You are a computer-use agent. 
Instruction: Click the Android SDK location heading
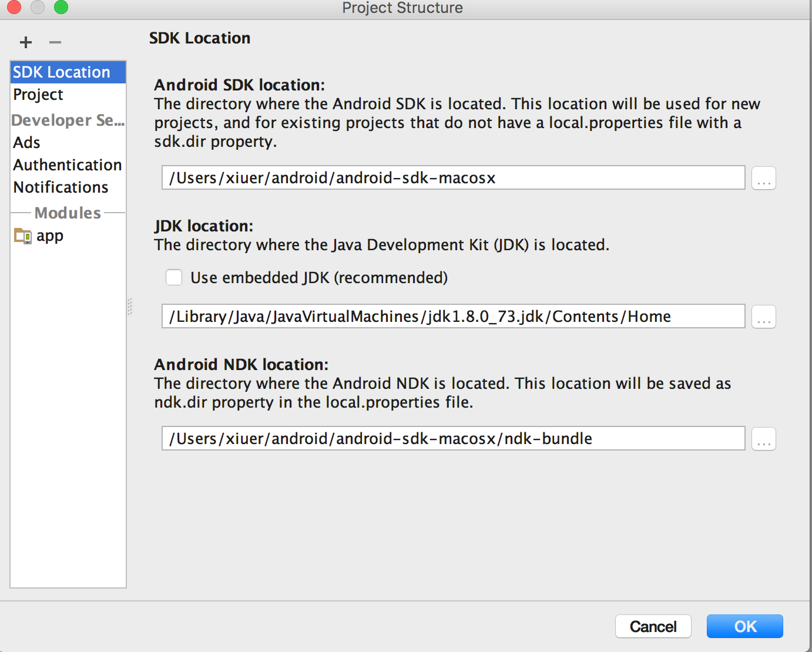click(240, 85)
